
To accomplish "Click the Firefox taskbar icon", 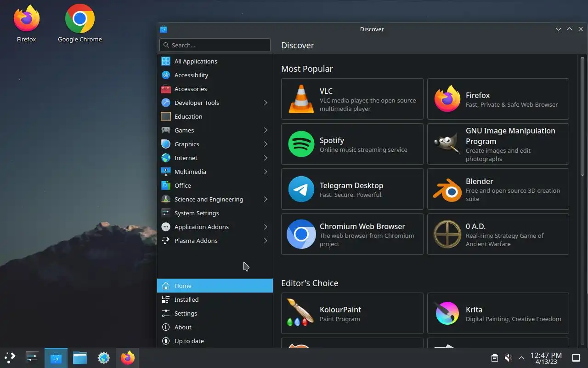I will tap(128, 357).
